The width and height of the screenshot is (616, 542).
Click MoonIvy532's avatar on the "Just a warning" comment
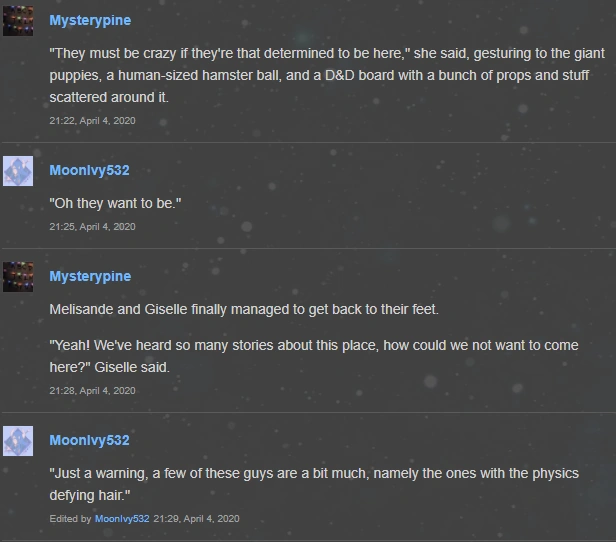point(18,441)
